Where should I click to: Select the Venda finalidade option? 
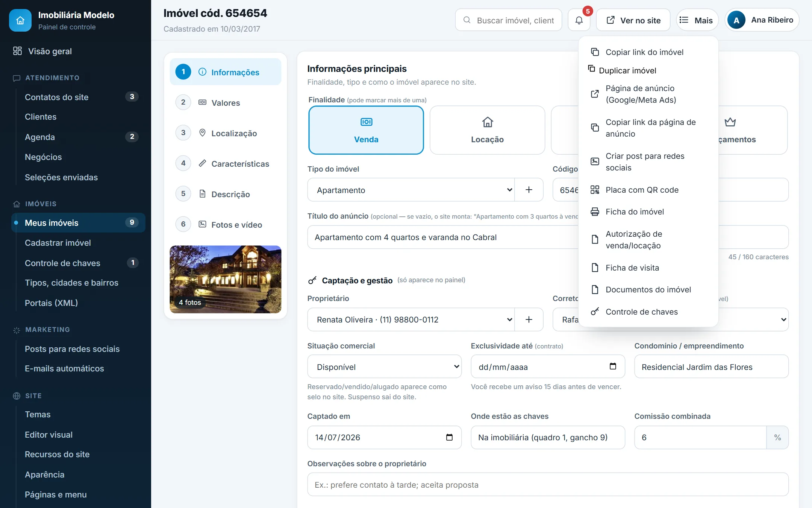tap(366, 130)
